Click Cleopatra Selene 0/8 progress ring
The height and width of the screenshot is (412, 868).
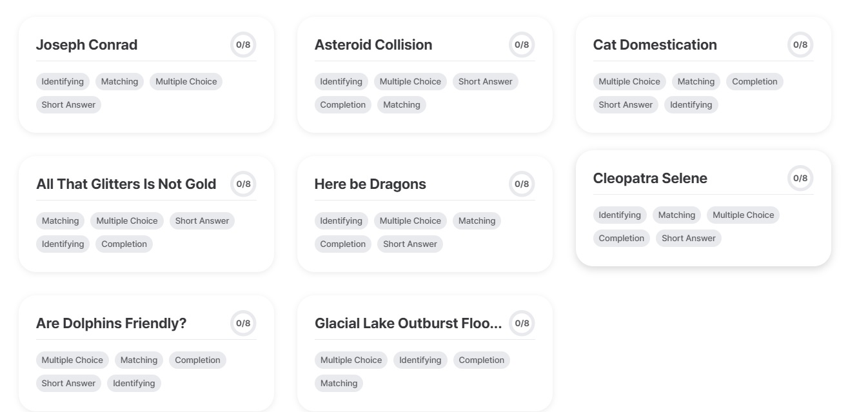800,178
